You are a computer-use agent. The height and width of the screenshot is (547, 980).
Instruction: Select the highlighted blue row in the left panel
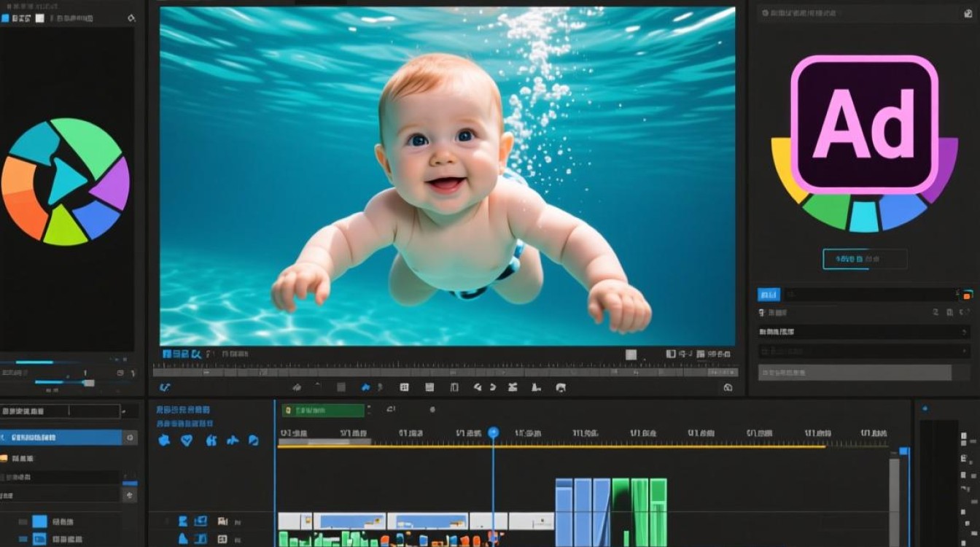click(61, 438)
